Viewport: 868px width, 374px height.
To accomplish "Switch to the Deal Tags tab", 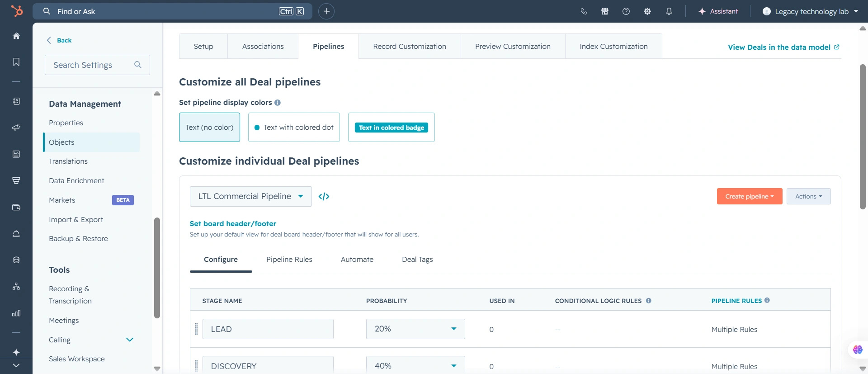I will coord(417,260).
